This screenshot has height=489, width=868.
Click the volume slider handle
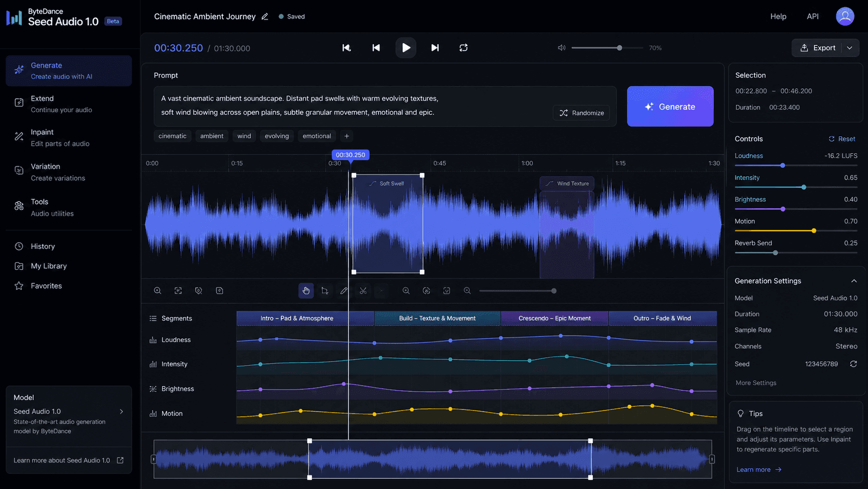619,48
